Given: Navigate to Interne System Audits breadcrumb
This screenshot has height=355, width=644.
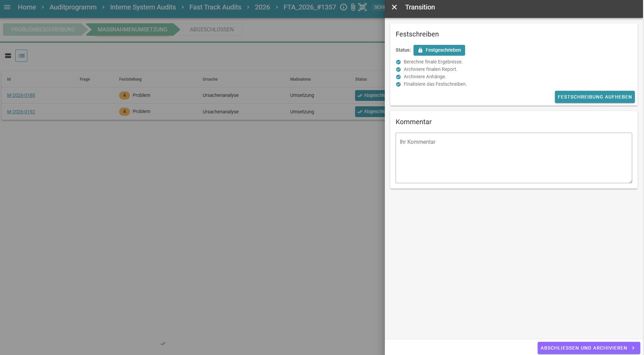Looking at the screenshot, I should point(143,7).
